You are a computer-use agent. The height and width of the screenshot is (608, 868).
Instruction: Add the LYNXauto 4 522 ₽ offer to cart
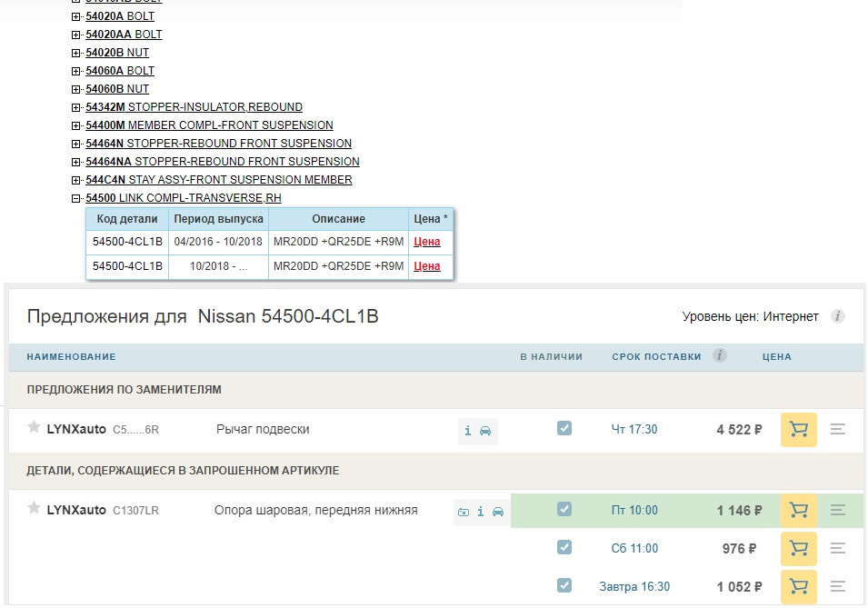(798, 429)
